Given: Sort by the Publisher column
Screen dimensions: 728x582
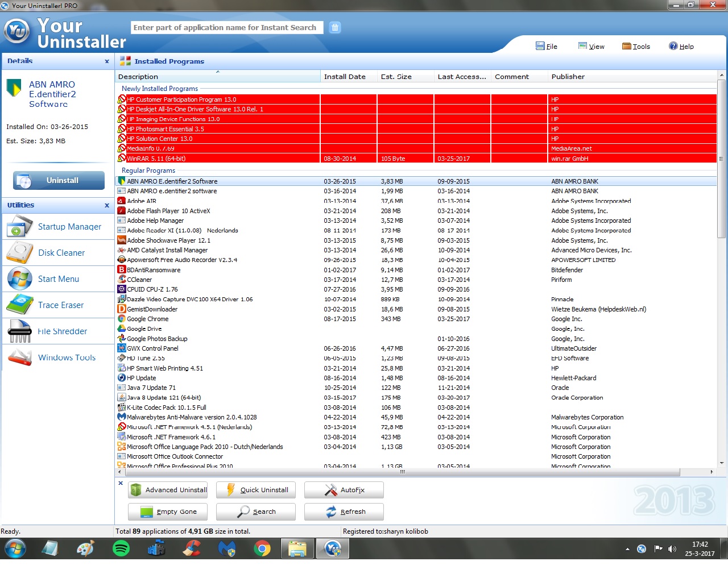Looking at the screenshot, I should tap(632, 77).
